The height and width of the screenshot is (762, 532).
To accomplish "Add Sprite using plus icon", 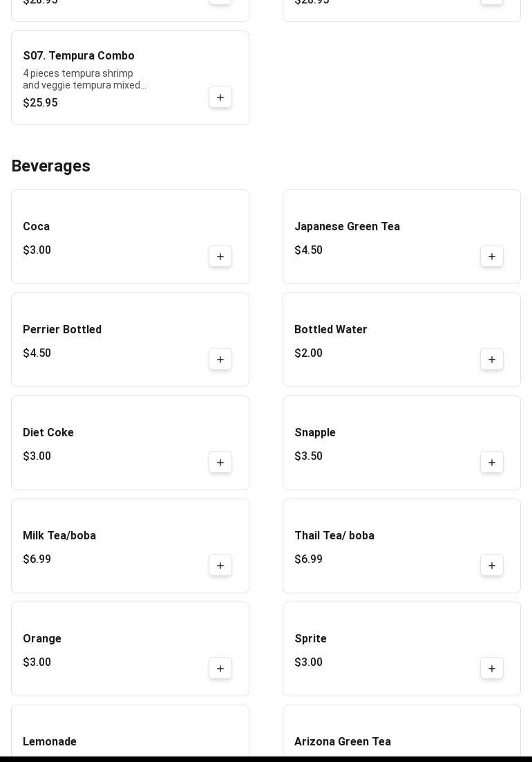I will point(492,669).
